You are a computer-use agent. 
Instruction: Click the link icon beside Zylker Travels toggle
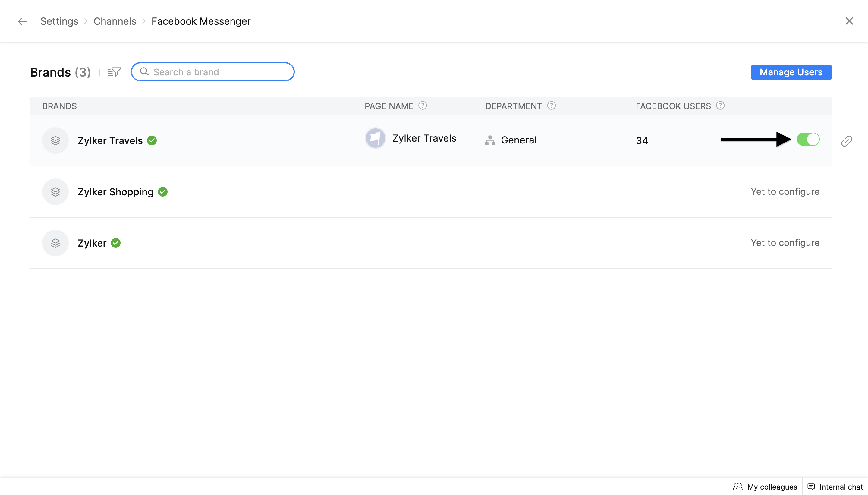tap(847, 141)
